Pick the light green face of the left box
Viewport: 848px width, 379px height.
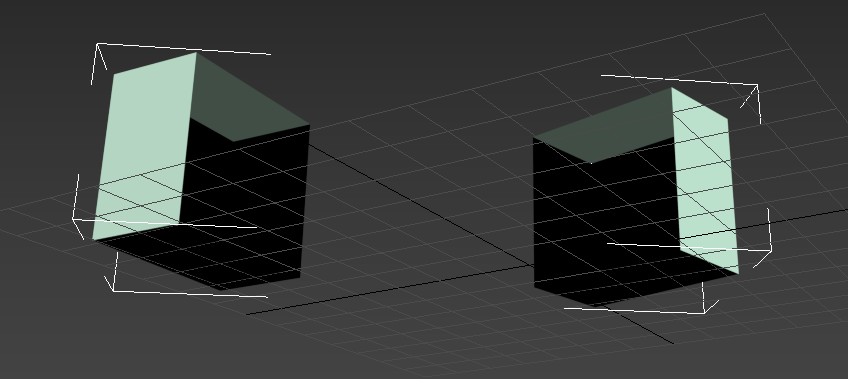145,146
